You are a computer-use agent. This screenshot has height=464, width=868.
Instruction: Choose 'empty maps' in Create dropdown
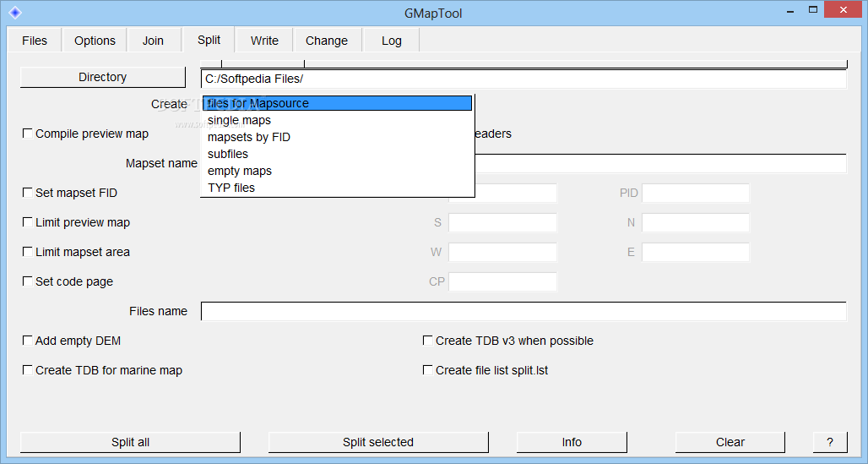click(337, 171)
